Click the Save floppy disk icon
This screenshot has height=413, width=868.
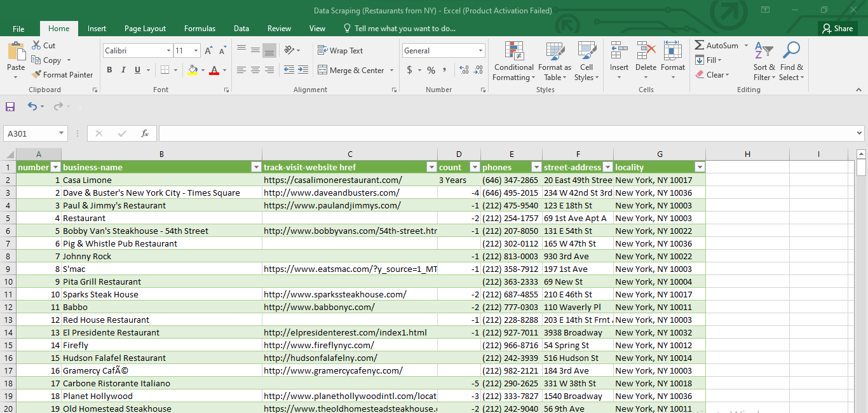(10, 107)
